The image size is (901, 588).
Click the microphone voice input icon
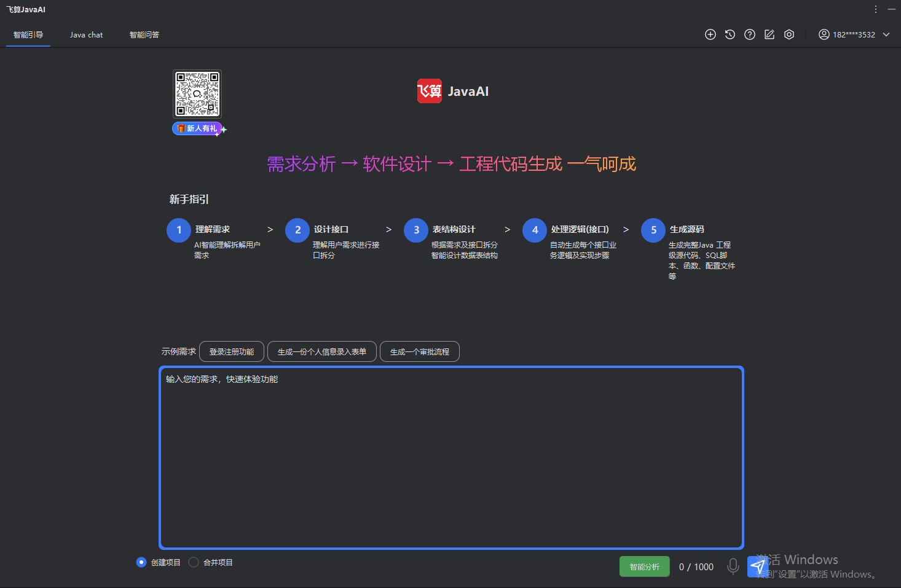pyautogui.click(x=733, y=566)
